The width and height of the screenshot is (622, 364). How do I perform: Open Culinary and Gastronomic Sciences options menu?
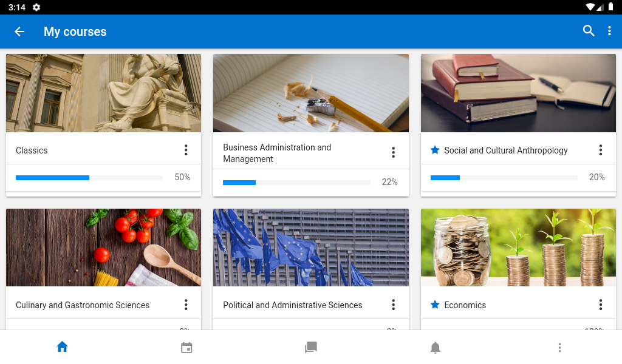click(186, 305)
